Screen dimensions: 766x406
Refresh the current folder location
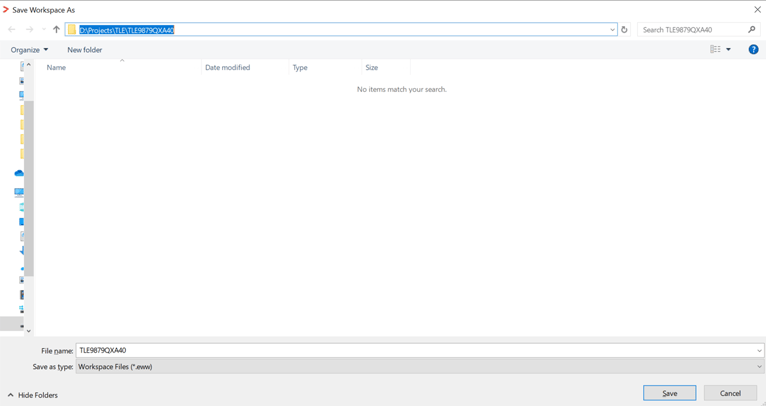pyautogui.click(x=625, y=30)
